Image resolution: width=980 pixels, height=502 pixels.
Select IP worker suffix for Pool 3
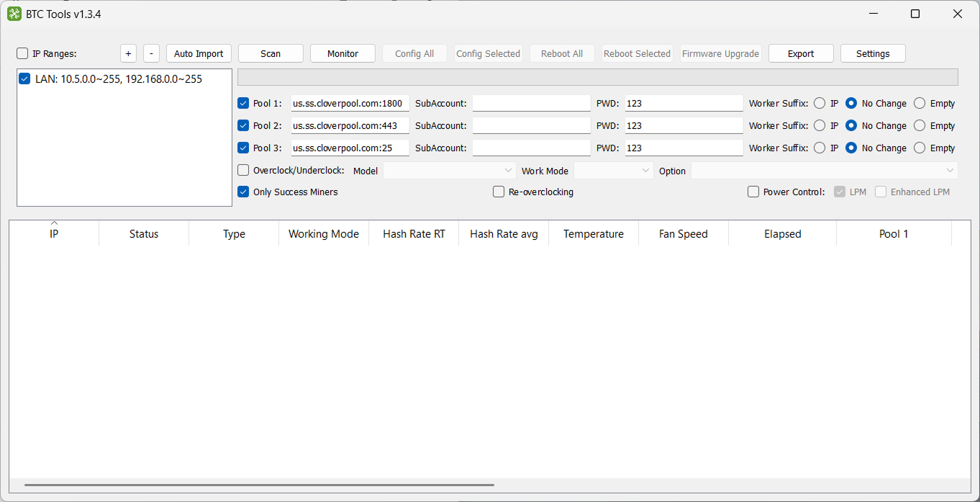click(x=820, y=148)
